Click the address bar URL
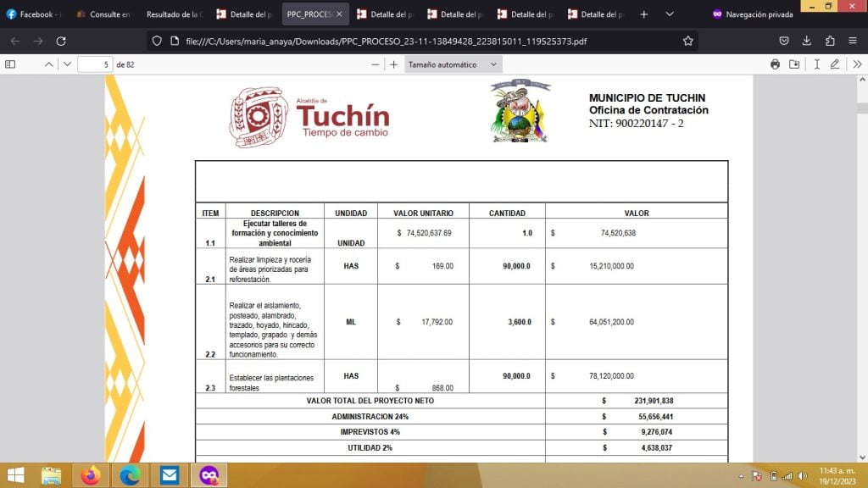The height and width of the screenshot is (488, 868). point(387,42)
